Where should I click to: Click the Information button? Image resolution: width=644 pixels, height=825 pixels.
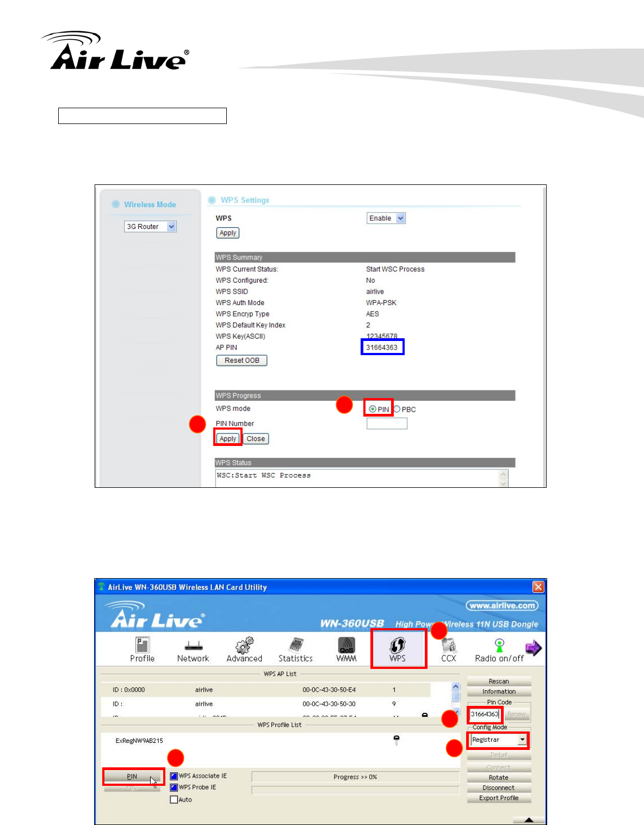499,692
